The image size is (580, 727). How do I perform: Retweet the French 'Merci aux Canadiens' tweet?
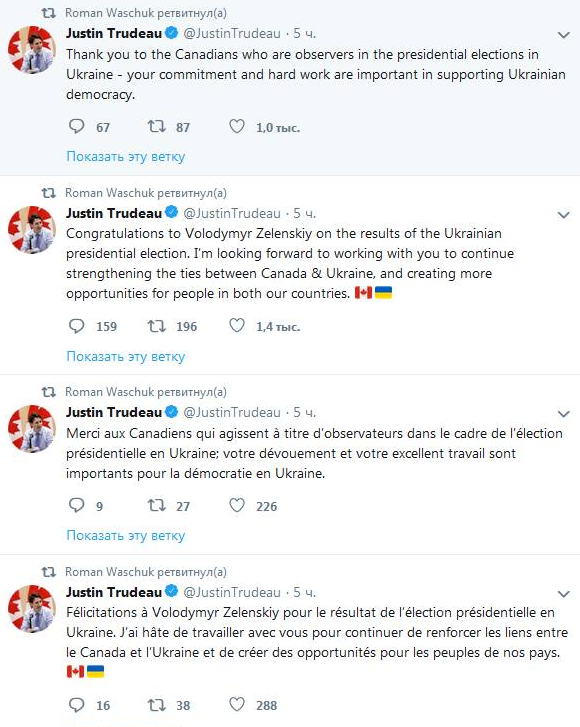point(157,505)
